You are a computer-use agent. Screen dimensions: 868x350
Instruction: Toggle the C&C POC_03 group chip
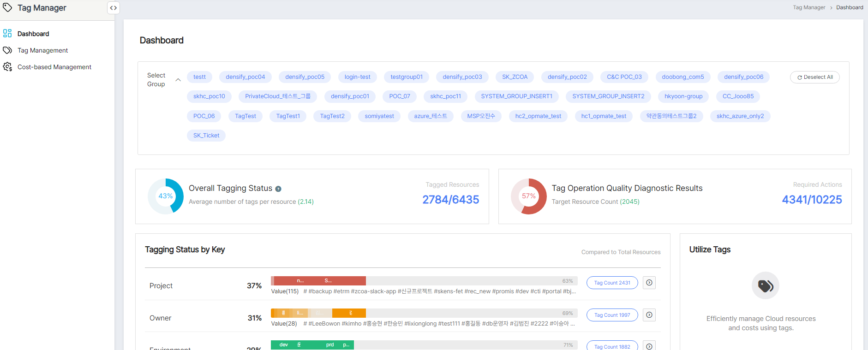point(624,77)
